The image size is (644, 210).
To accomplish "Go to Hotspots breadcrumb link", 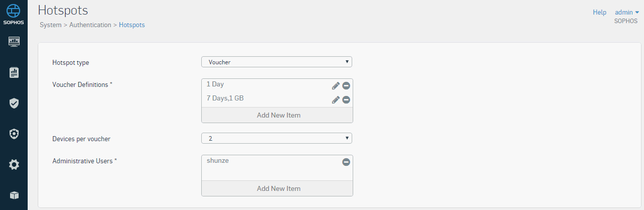I will 132,25.
